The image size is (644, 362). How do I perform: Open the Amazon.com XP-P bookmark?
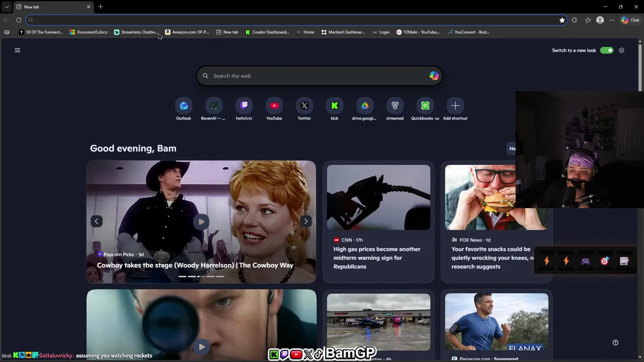coord(187,32)
